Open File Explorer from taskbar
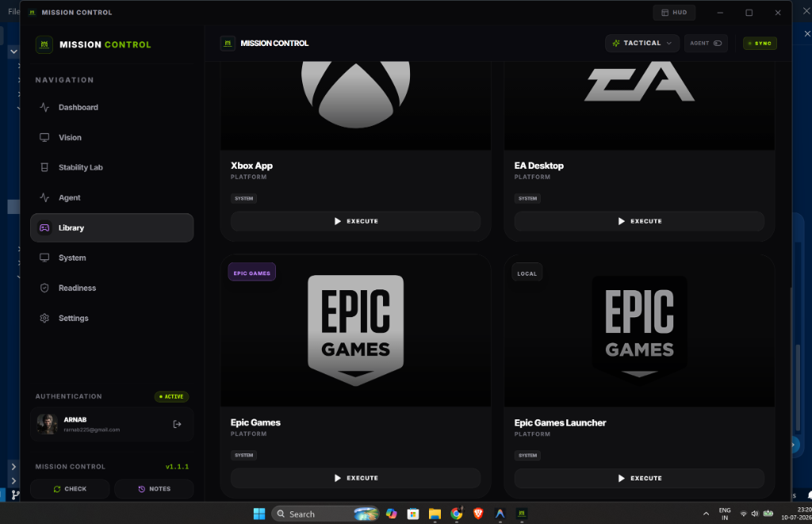 435,514
